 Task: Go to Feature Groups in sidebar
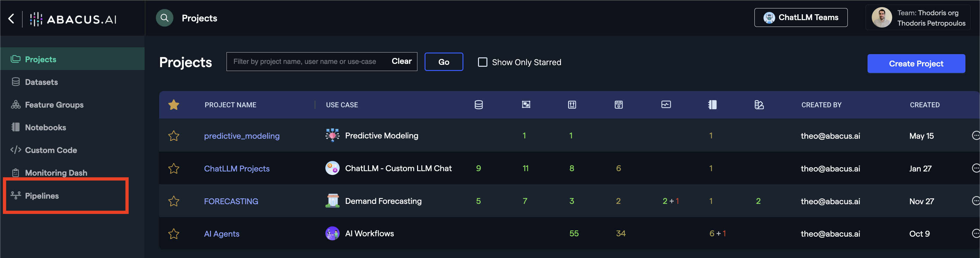point(54,105)
